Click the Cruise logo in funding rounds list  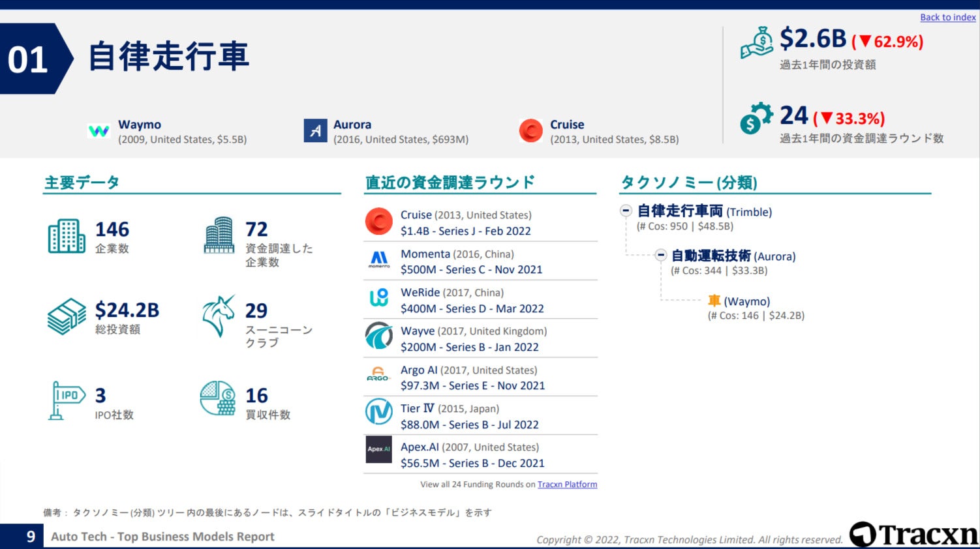click(x=378, y=222)
